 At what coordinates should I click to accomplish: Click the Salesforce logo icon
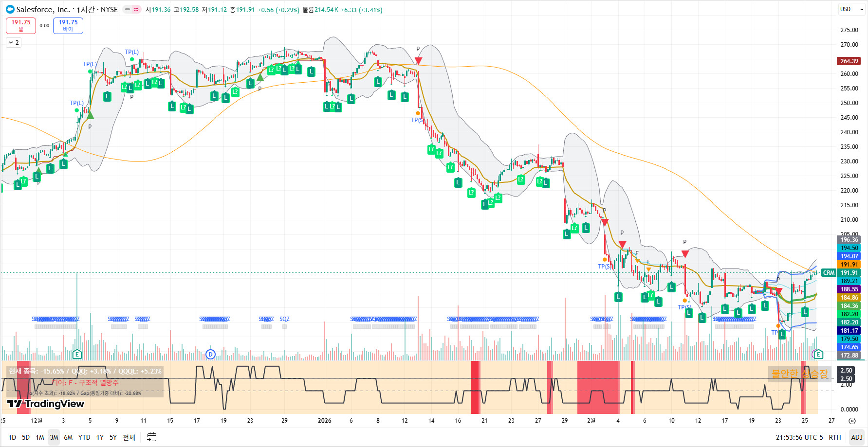[x=10, y=9]
